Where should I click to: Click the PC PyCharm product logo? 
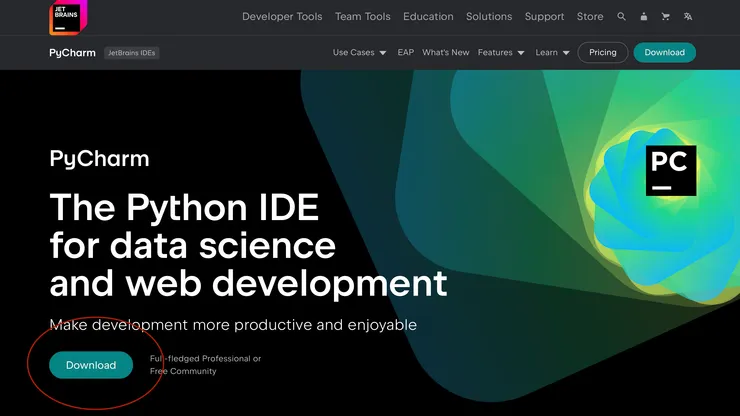(x=671, y=170)
